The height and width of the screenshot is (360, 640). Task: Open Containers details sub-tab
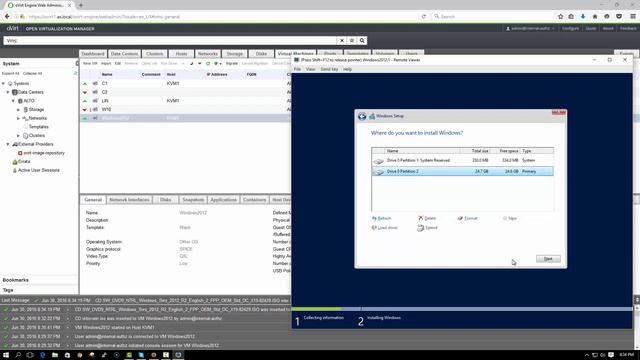254,200
